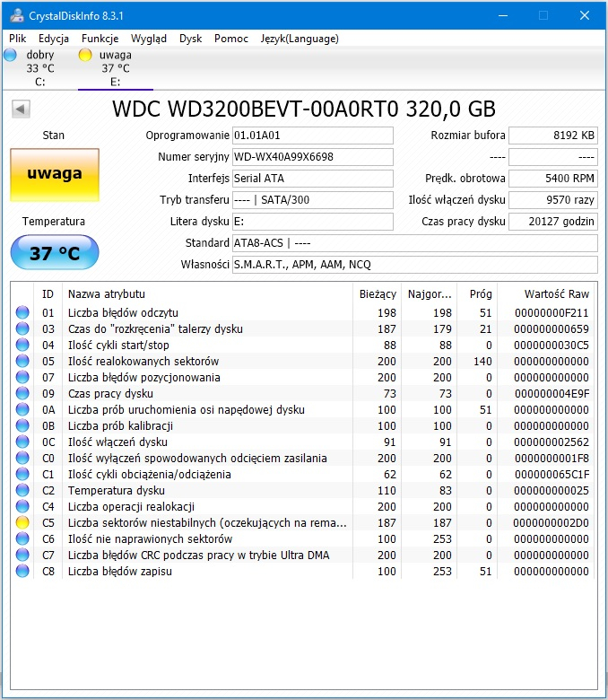Screen dimensions: 608x700
Task: Click the 9570 razy power-on count field
Action: [553, 199]
